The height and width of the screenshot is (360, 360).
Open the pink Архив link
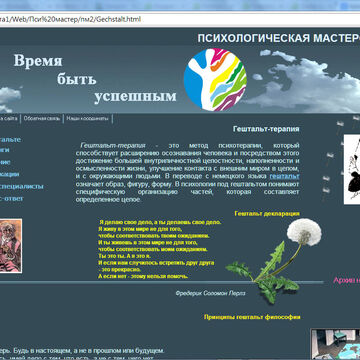pos(347,280)
